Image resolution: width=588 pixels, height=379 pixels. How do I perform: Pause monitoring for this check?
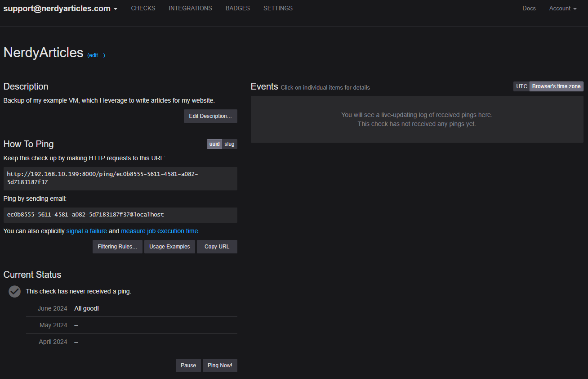click(x=188, y=365)
